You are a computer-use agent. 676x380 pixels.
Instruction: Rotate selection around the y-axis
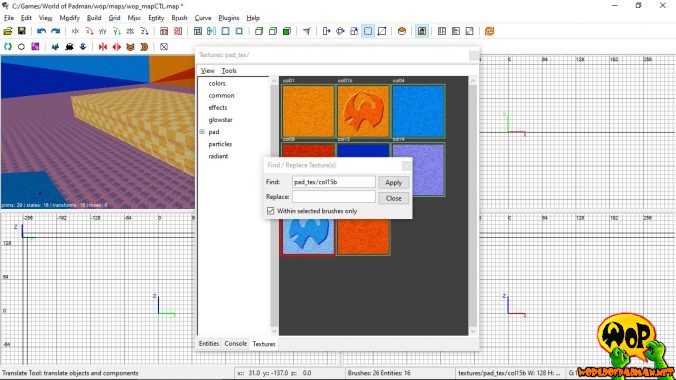pyautogui.click(x=116, y=31)
